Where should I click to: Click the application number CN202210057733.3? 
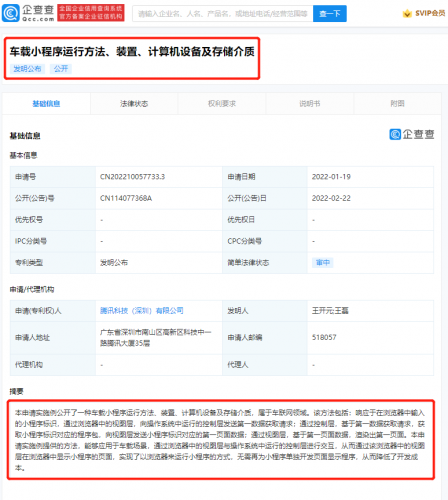pos(132,177)
